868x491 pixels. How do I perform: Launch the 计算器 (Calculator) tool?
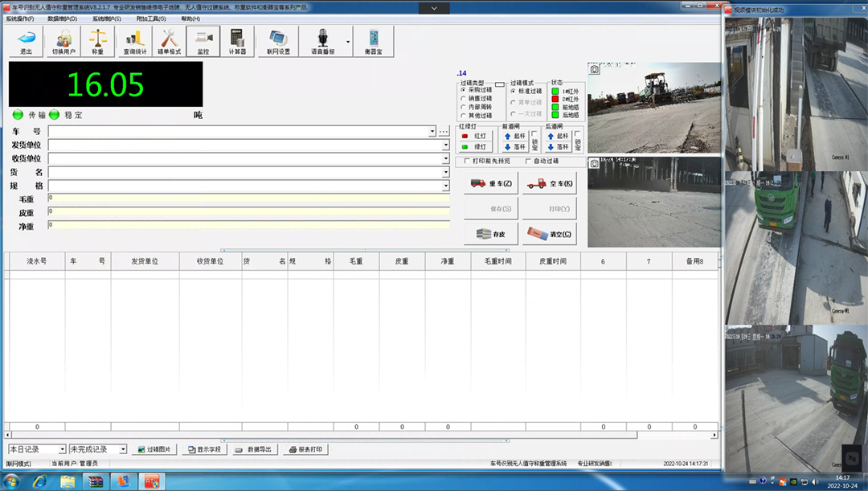pos(237,42)
